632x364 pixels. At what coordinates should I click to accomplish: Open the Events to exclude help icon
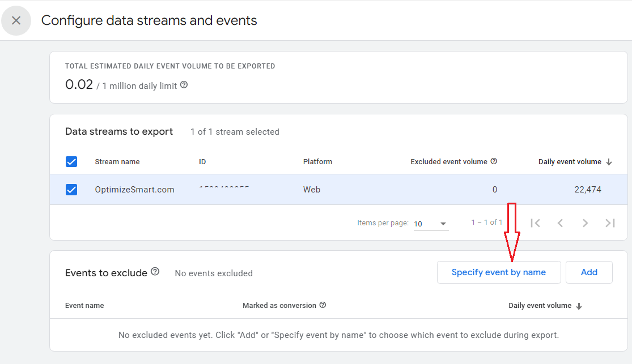coord(155,272)
